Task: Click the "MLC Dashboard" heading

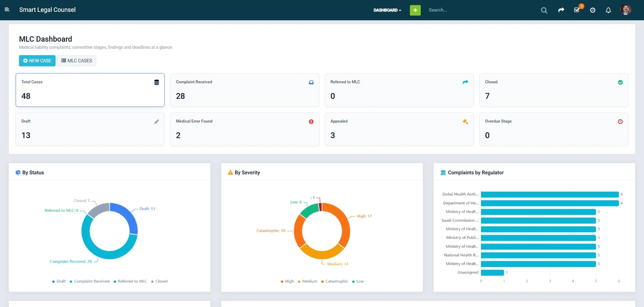Action: tap(46, 39)
